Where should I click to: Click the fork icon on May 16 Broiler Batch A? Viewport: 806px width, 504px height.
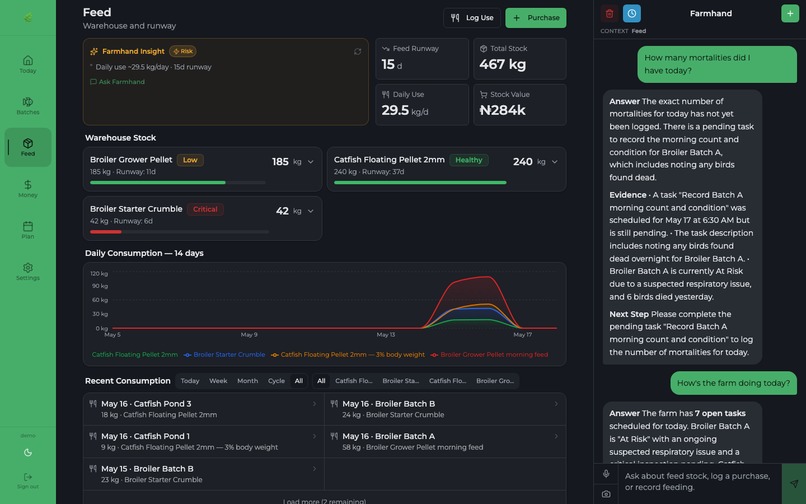click(x=334, y=436)
